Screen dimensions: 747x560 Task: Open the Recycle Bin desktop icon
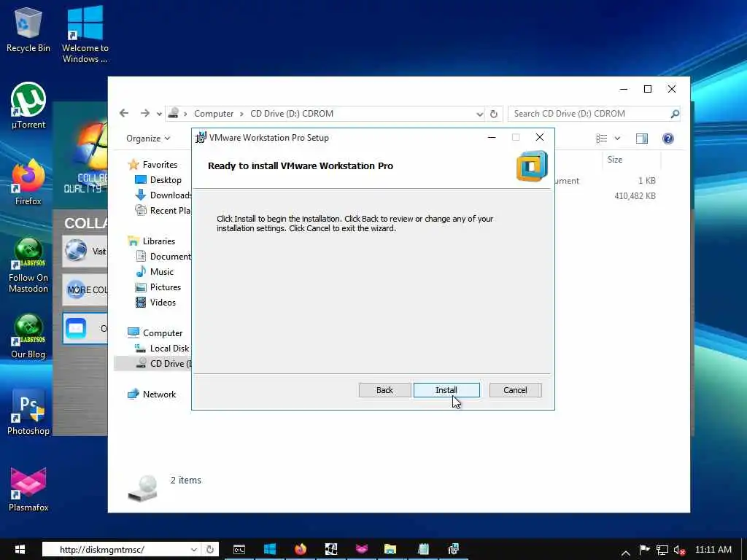pos(28,29)
